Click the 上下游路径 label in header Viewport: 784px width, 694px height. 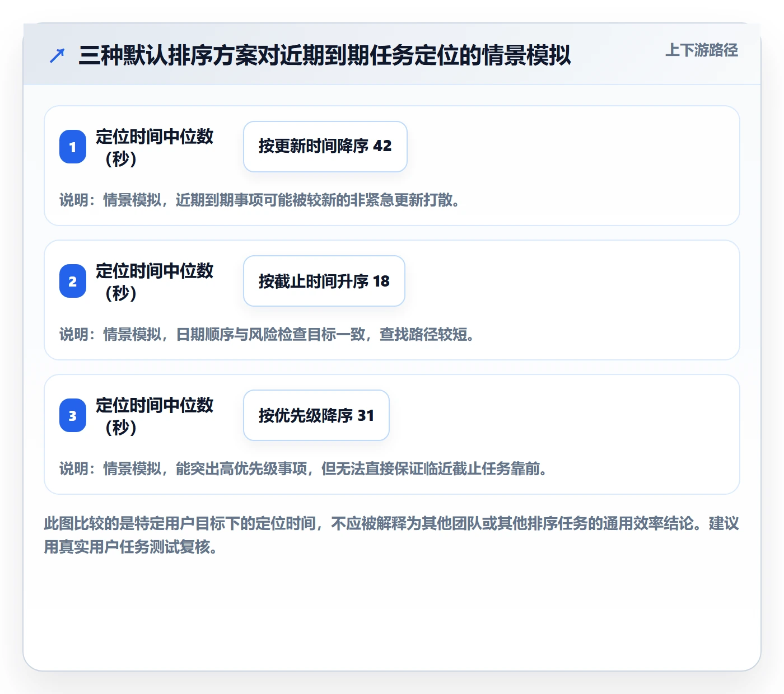tap(702, 50)
